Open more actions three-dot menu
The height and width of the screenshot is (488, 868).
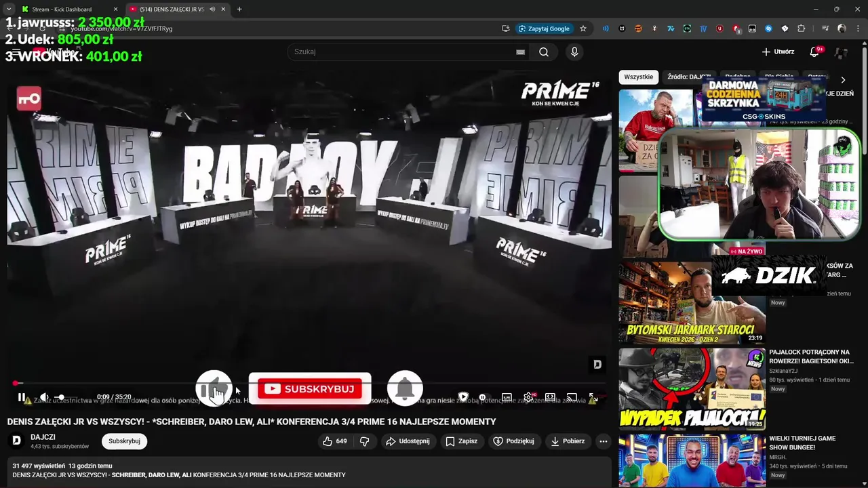(x=603, y=441)
